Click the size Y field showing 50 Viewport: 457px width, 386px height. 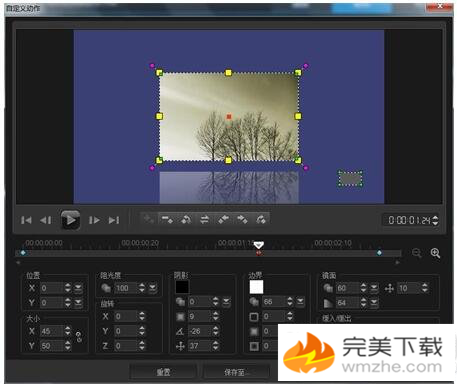[52, 346]
